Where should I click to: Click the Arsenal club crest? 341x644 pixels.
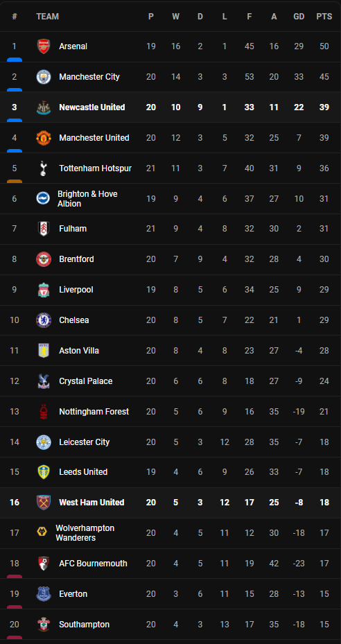pyautogui.click(x=43, y=46)
